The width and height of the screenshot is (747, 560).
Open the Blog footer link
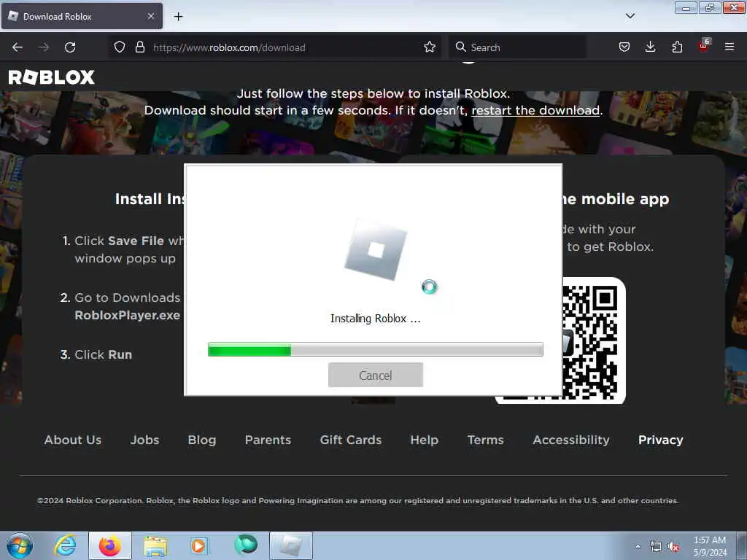pos(202,440)
